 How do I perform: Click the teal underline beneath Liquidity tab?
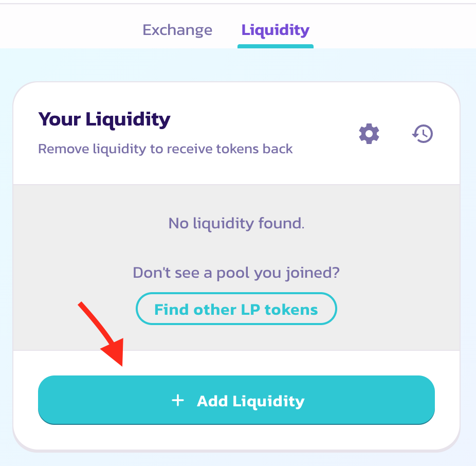tap(276, 46)
